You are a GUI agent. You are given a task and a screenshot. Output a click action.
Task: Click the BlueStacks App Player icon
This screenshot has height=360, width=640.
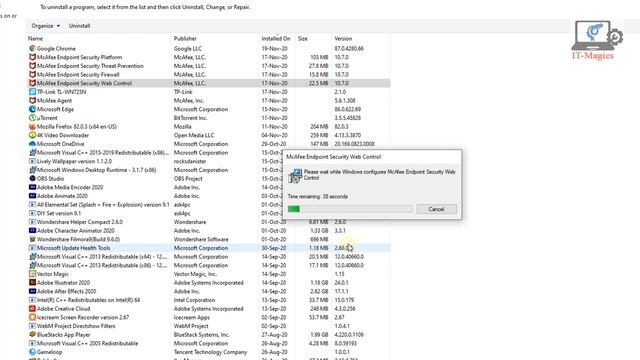tap(32, 334)
